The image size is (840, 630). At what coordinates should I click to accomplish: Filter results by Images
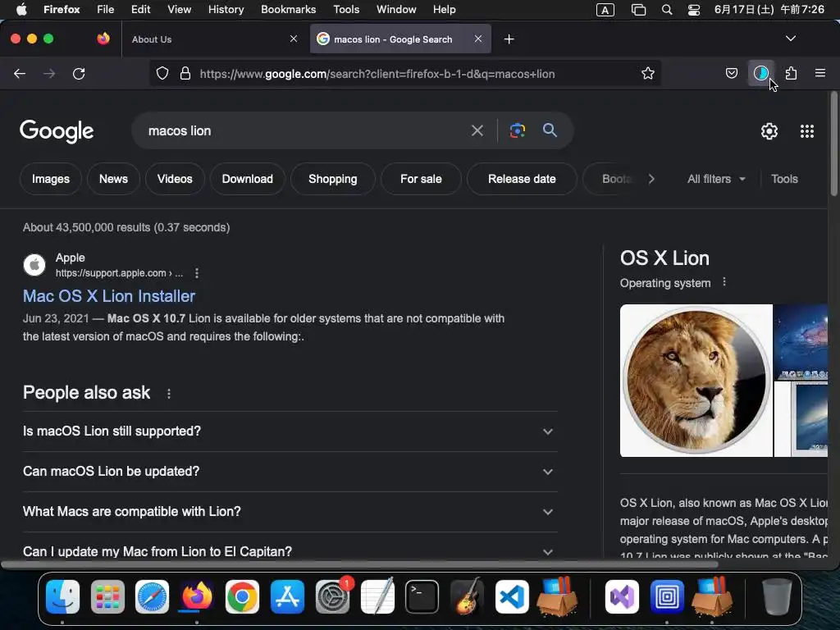[x=50, y=179]
